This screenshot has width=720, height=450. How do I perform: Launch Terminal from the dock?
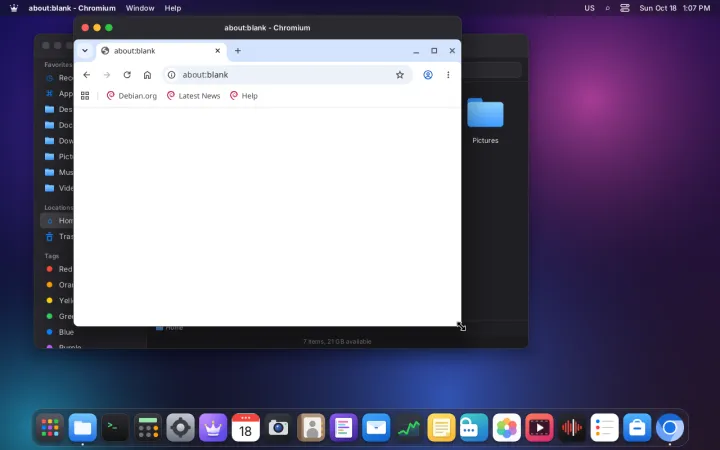click(115, 428)
